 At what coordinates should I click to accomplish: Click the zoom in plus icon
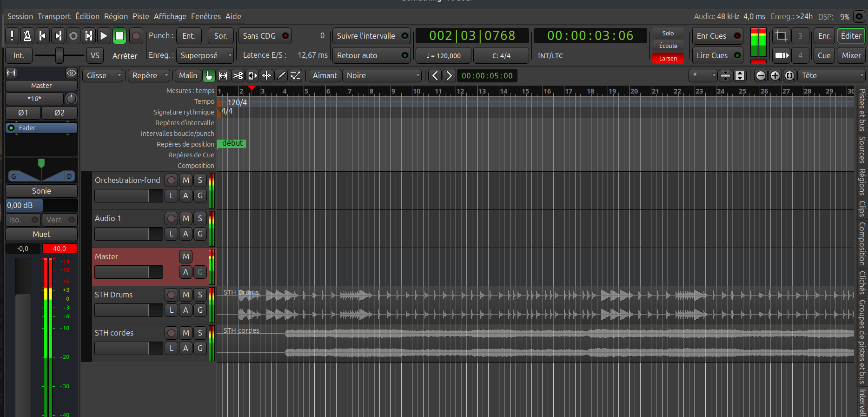click(x=775, y=75)
